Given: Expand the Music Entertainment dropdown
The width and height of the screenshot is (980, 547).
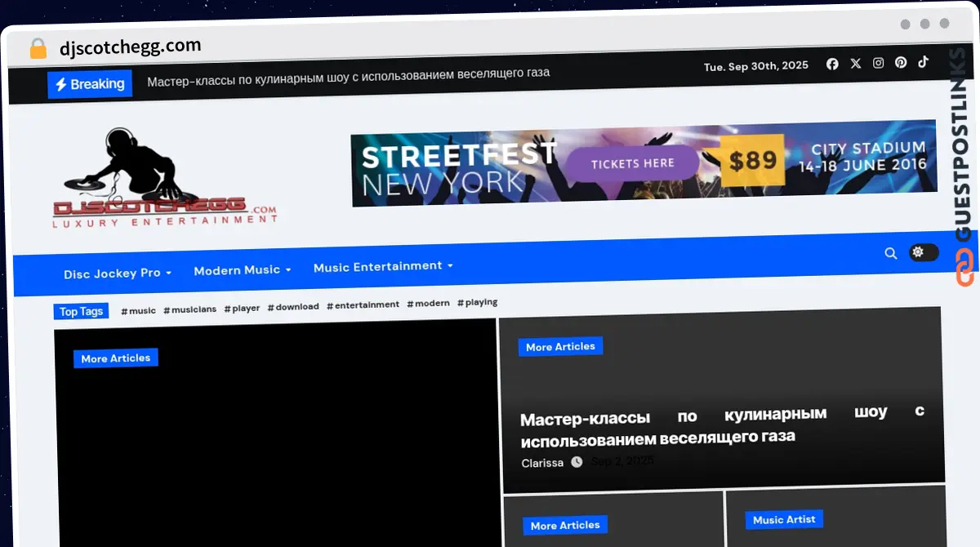Looking at the screenshot, I should coord(382,266).
